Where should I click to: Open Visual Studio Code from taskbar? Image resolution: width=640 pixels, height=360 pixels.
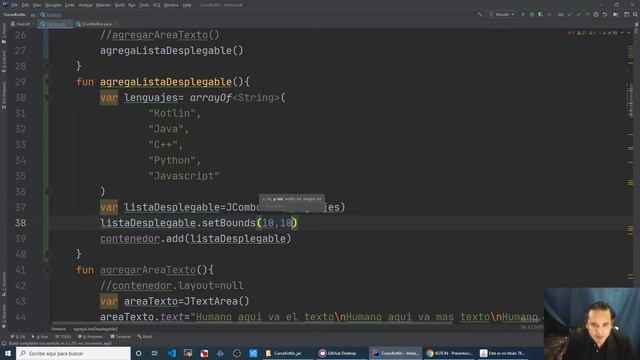point(172,353)
